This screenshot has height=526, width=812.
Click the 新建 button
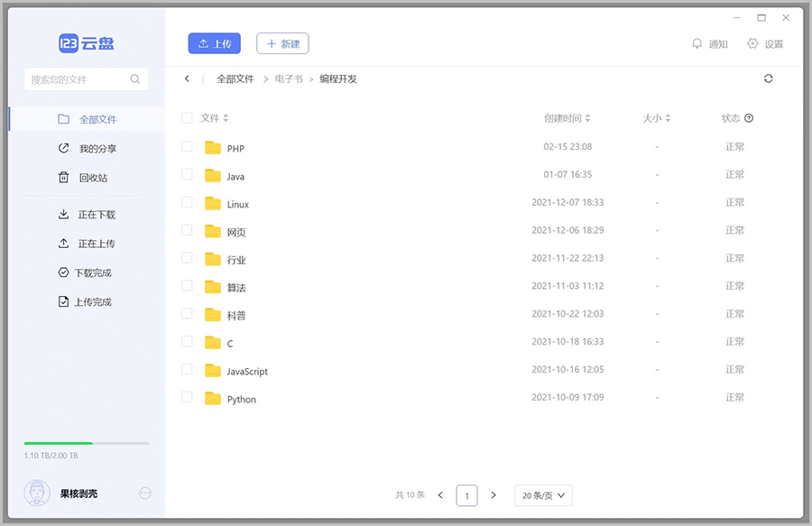click(x=282, y=43)
